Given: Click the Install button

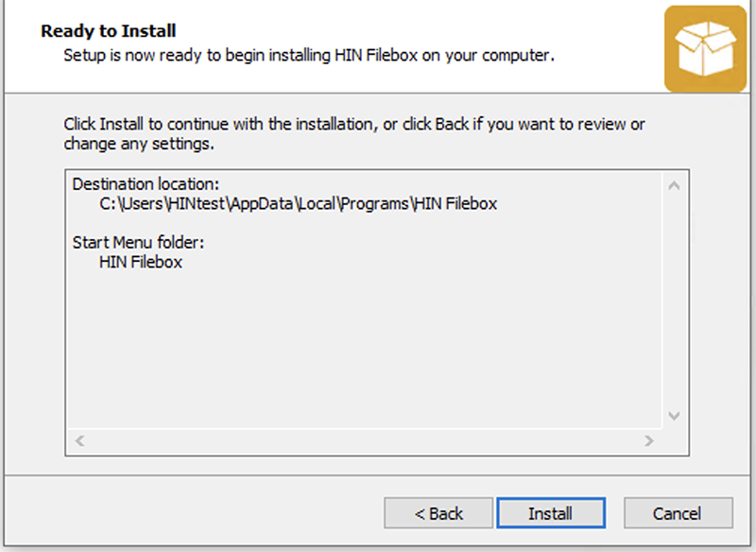Looking at the screenshot, I should 551,513.
